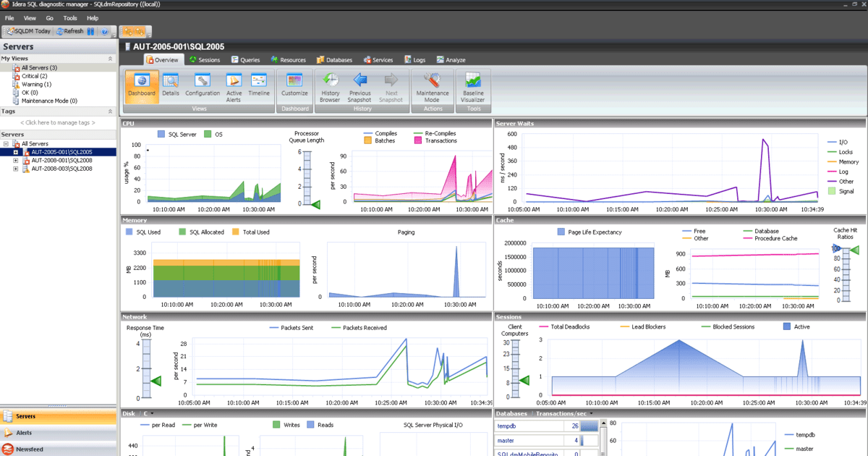Open the Newsfeed navigation pane
868x456 pixels.
coord(58,449)
